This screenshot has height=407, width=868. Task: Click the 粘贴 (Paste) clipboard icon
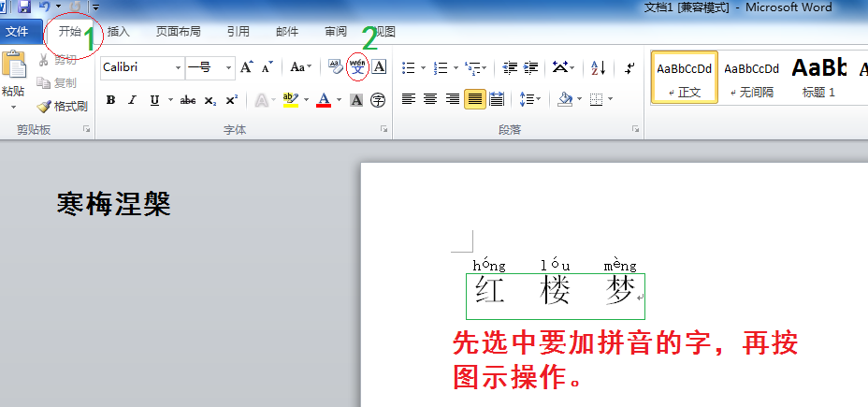point(13,65)
